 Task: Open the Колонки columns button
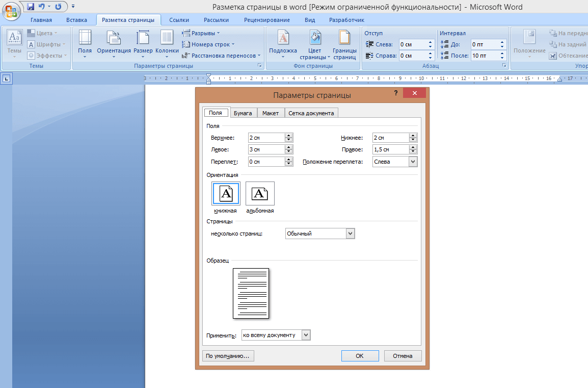(167, 44)
